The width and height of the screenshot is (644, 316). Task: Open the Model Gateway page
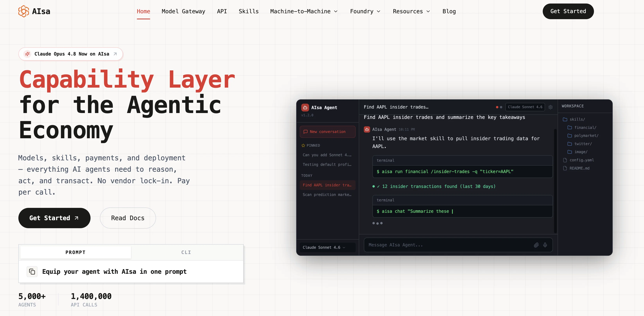184,11
